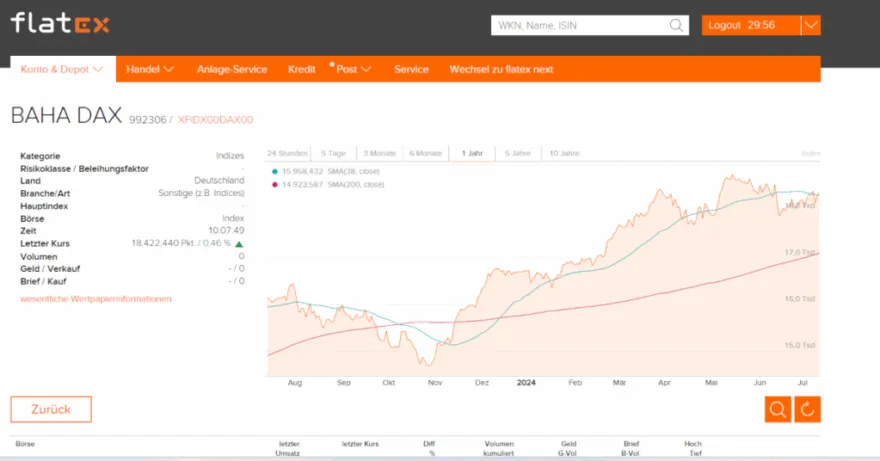The image size is (880, 461).
Task: Click the Börse column header in the table
Action: pyautogui.click(x=25, y=444)
